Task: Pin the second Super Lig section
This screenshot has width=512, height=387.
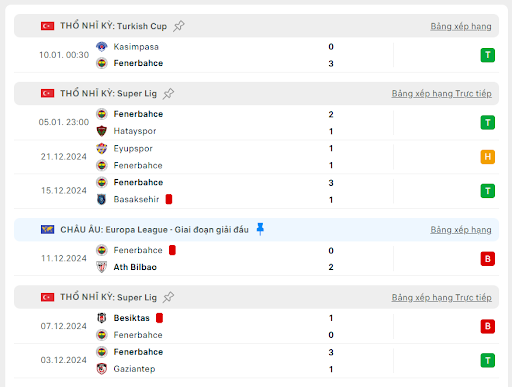Action: click(168, 297)
